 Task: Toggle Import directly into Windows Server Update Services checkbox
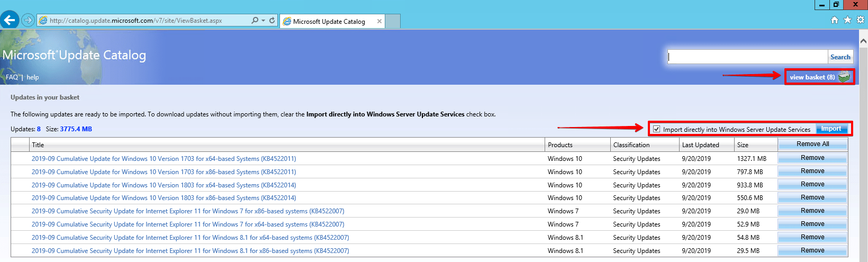point(656,129)
